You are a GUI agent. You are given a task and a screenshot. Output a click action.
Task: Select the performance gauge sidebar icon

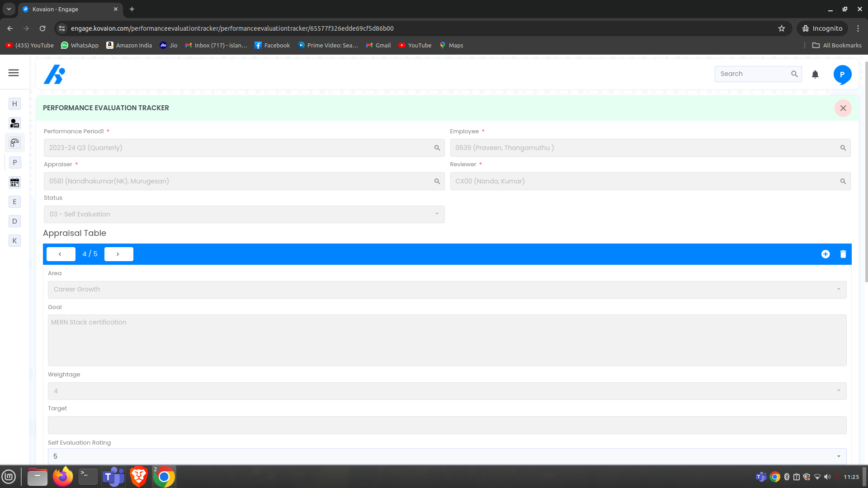pos(14,143)
